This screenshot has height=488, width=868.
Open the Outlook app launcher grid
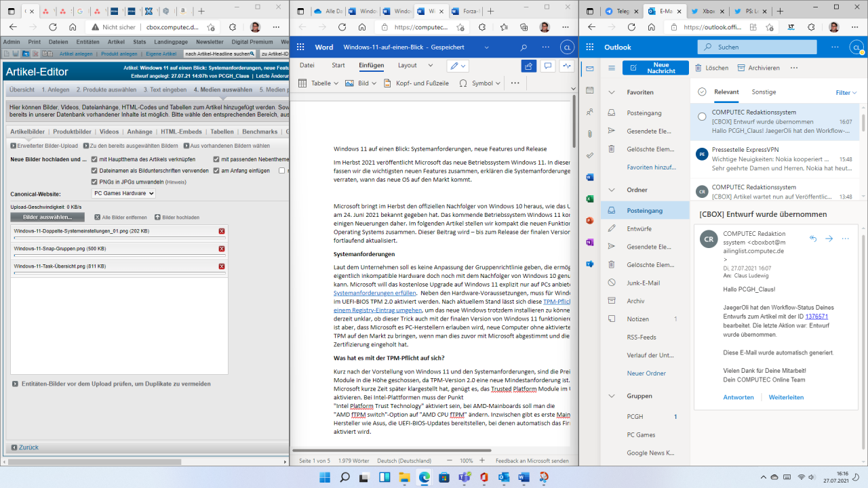589,47
